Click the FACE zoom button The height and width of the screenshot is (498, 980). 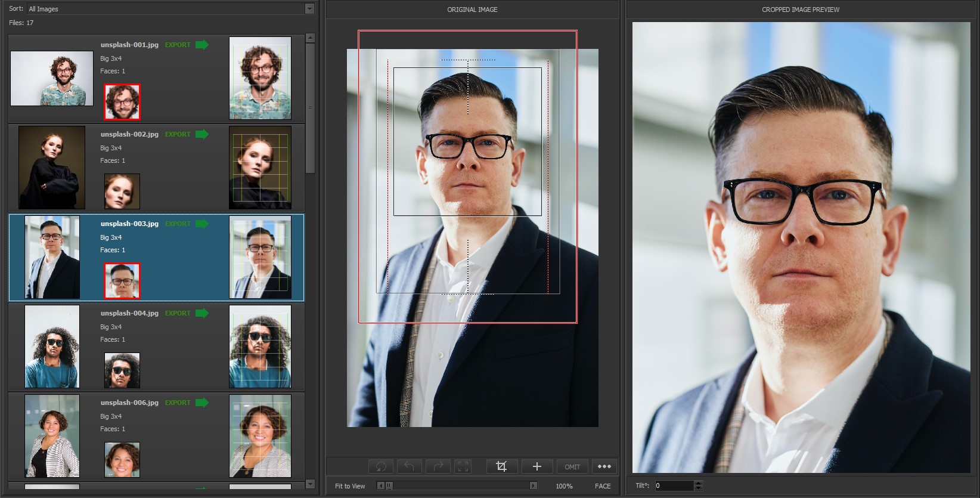[x=603, y=486]
